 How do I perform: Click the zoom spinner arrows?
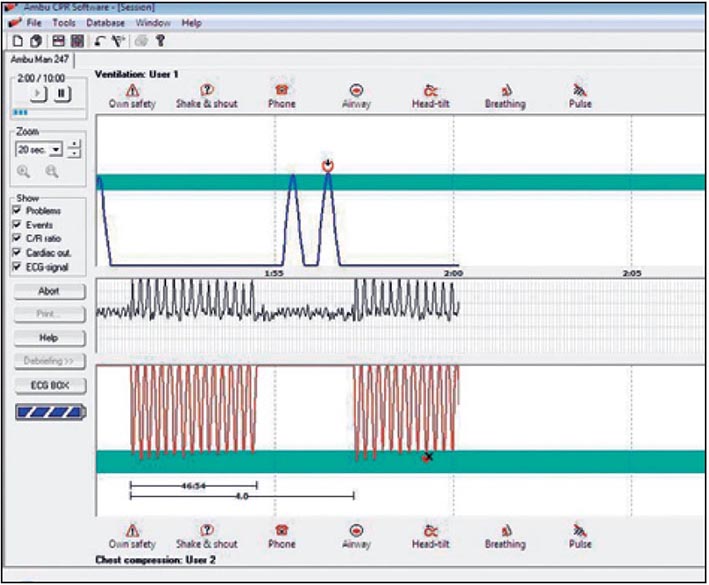[74, 149]
